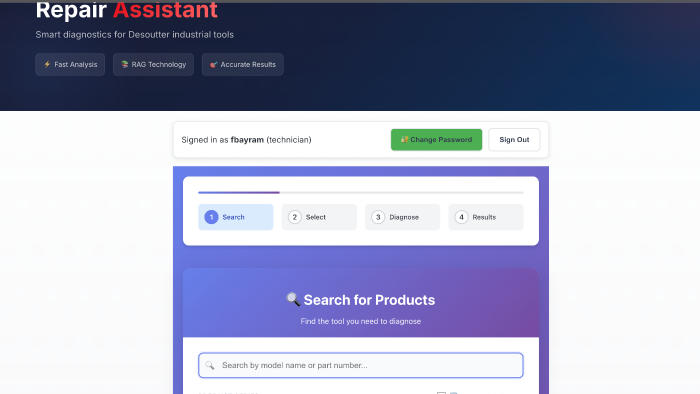Click the step progress bar

coord(361,192)
